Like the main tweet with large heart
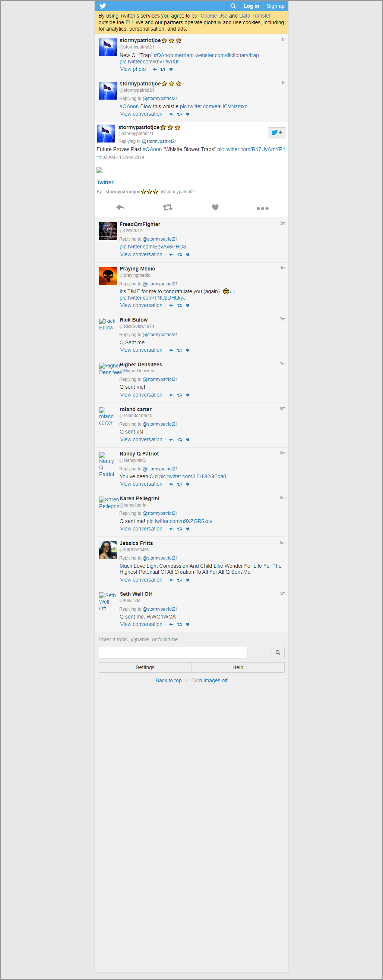Screen dimensions: 383x980 click(215, 208)
